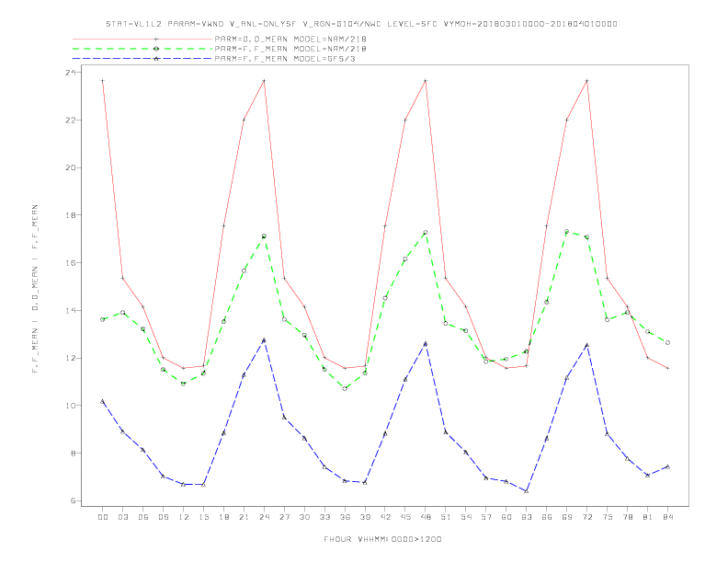Click the chart title line starting STAT=VL1L2
Viewport: 728px width, 563px height.
(x=361, y=24)
